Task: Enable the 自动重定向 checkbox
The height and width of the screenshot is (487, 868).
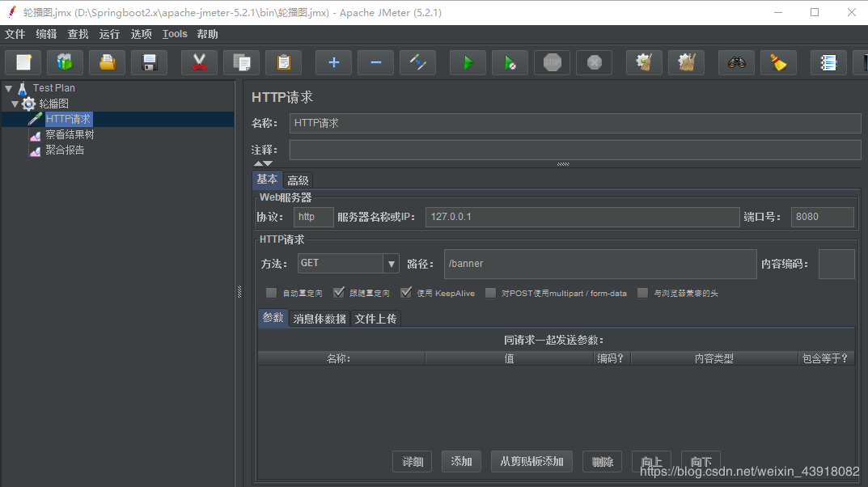Action: (x=272, y=294)
